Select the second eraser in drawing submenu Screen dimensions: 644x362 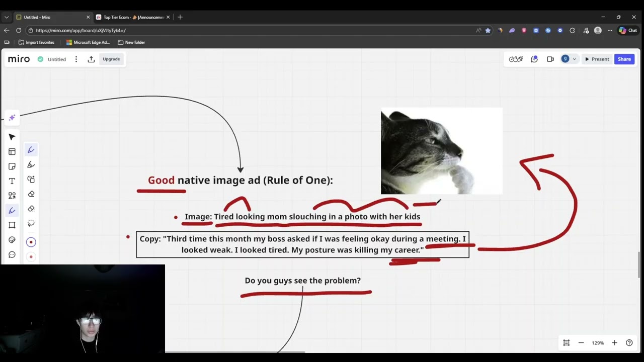click(31, 208)
